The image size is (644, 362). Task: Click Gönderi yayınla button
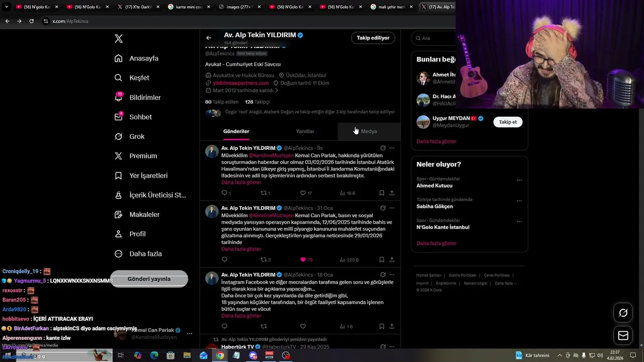[x=149, y=279]
